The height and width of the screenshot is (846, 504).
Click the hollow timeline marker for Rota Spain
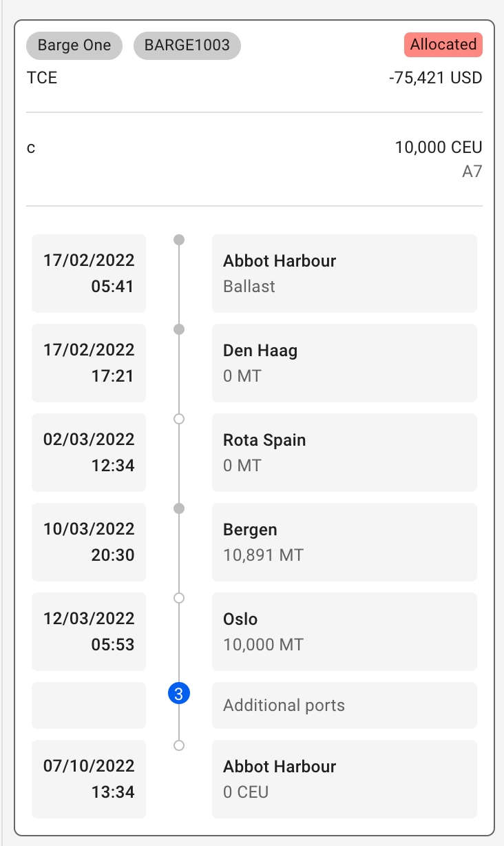179,419
